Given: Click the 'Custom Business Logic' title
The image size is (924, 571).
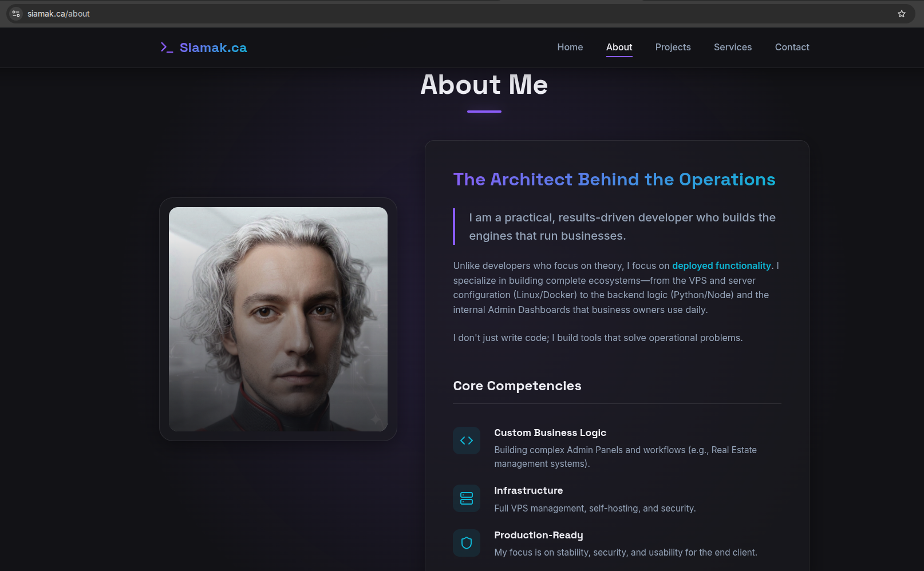Looking at the screenshot, I should pos(550,433).
